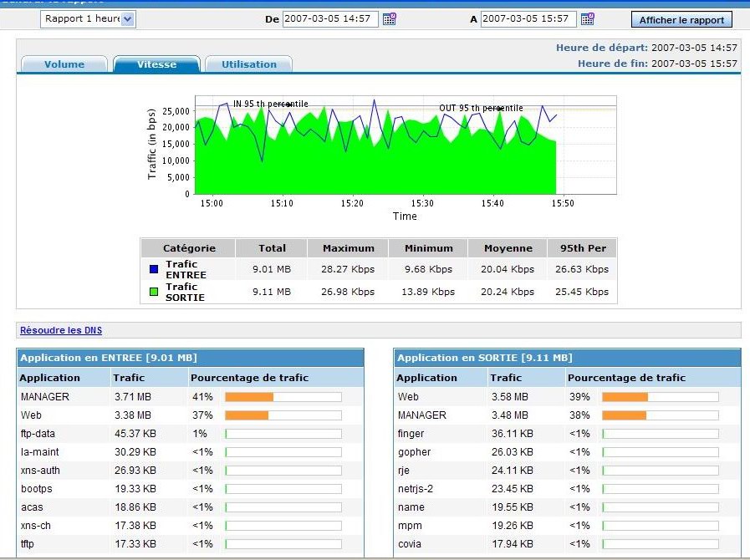Screen dimensions: 750x560
Task: Click inside the A end date field
Action: coord(528,19)
